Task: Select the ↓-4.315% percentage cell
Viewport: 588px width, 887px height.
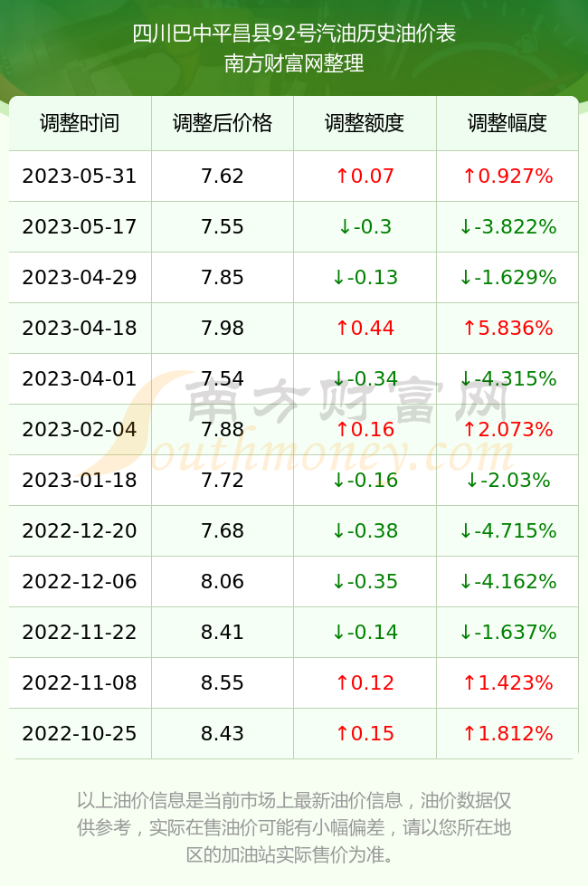Action: click(507, 378)
